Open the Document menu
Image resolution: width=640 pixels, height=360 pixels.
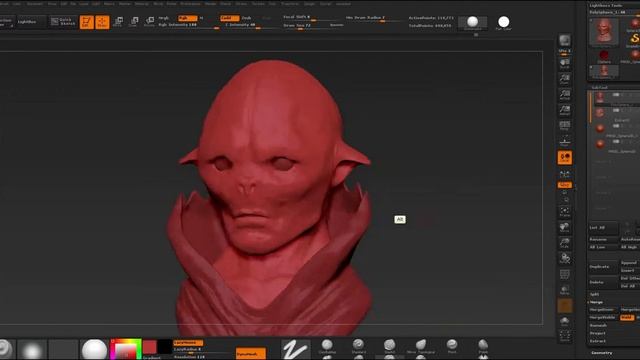35,4
